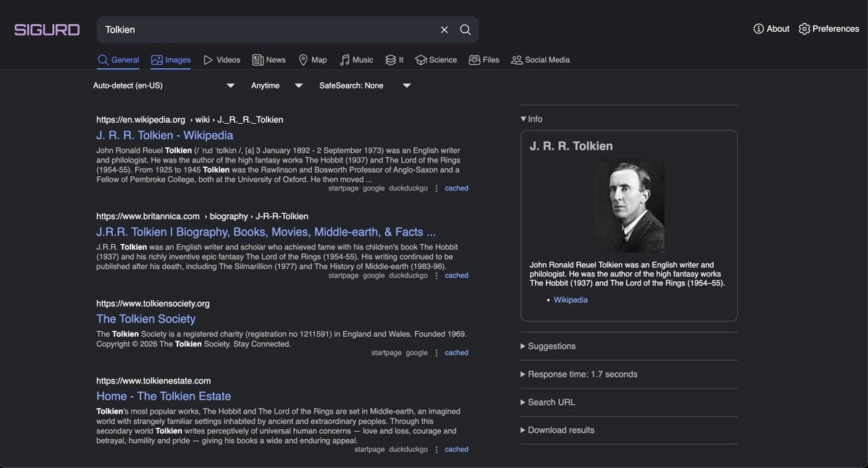
Task: Open the Tolkien Society result's three-dot menu
Action: tap(437, 353)
